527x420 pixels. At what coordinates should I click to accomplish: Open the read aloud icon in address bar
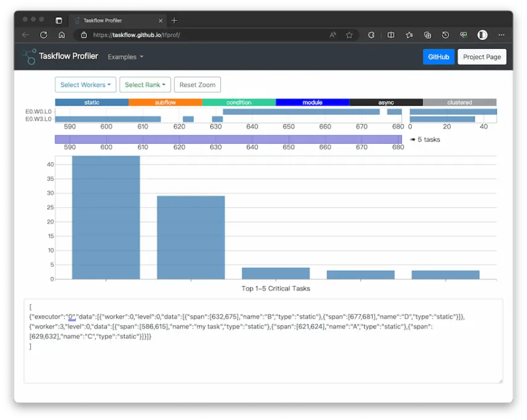(332, 35)
